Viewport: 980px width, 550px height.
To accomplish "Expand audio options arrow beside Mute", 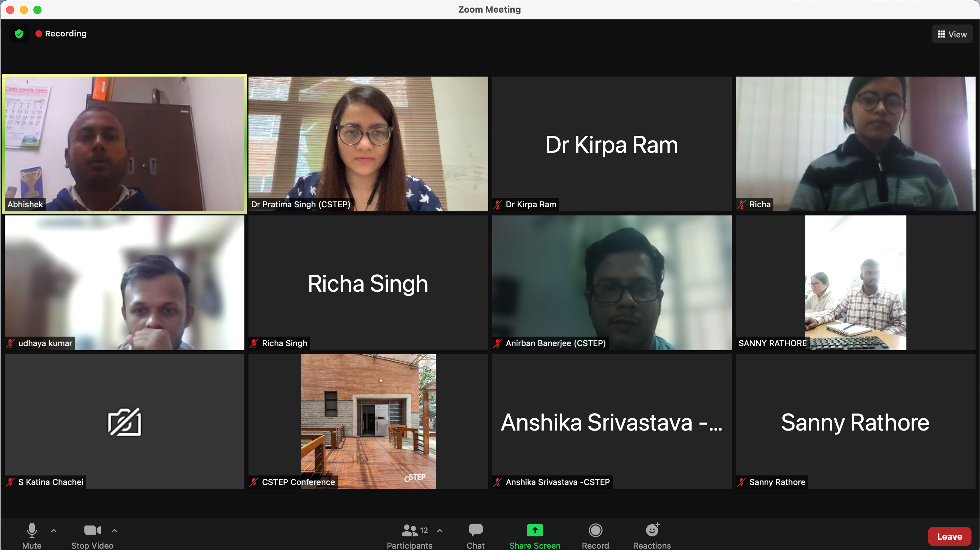I will click(54, 530).
